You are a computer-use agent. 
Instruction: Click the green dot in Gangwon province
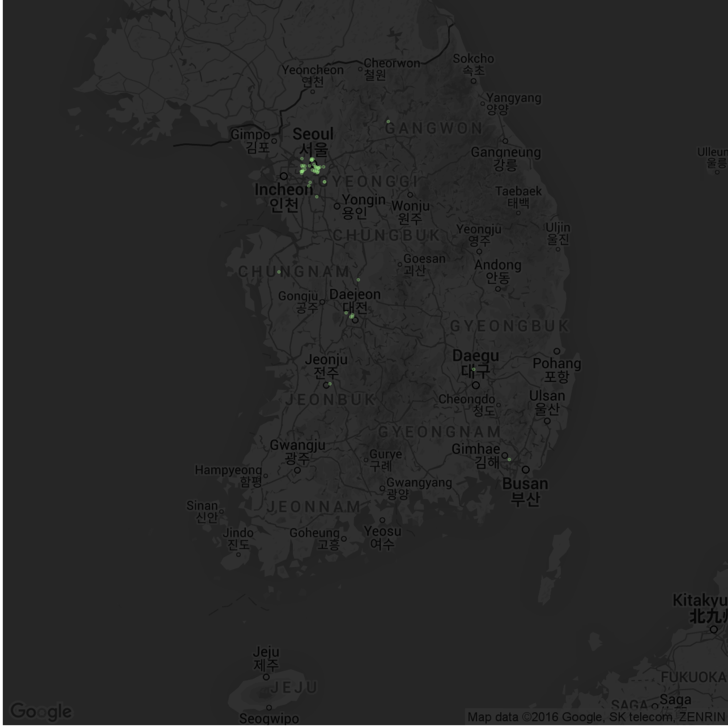coord(388,121)
